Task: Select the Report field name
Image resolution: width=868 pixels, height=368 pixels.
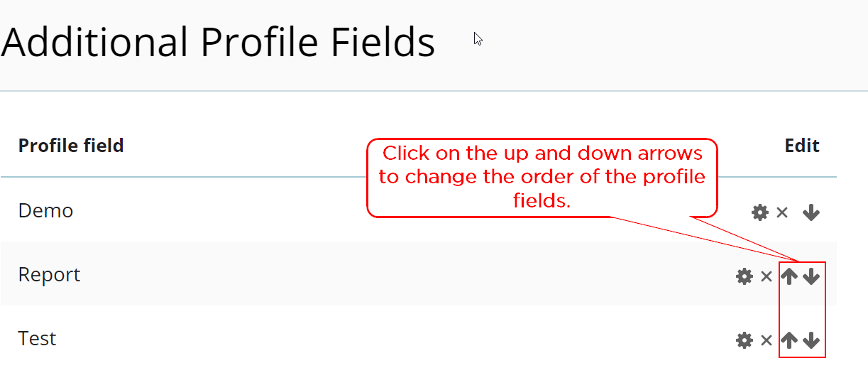Action: tap(49, 275)
